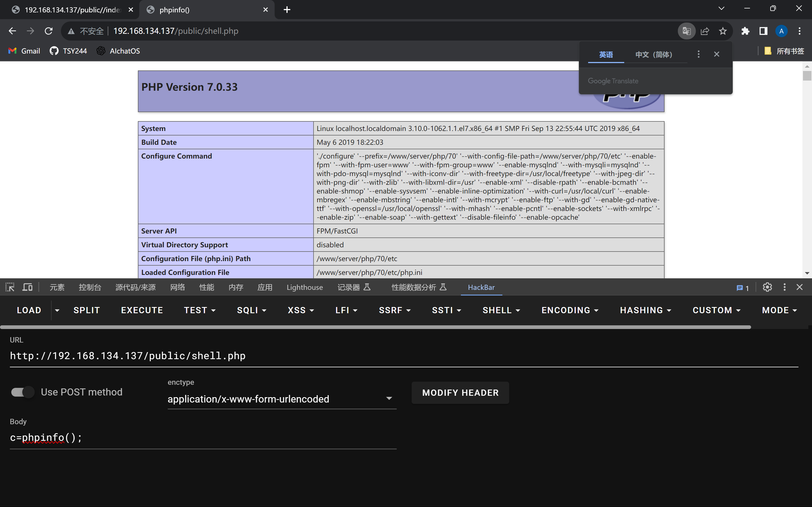Click the side panel icon
Viewport: 812px width, 507px height.
(x=763, y=31)
